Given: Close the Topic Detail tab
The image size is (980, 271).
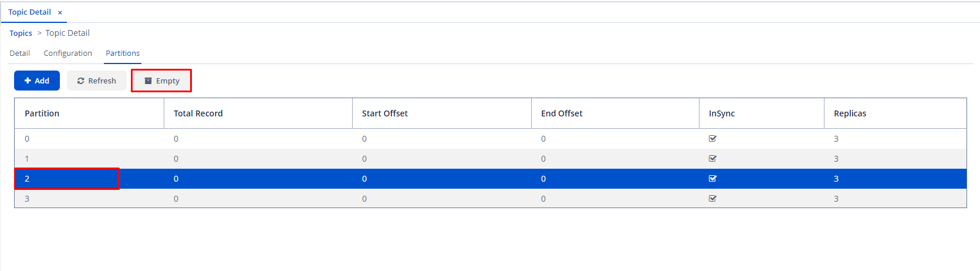Looking at the screenshot, I should click(x=60, y=12).
